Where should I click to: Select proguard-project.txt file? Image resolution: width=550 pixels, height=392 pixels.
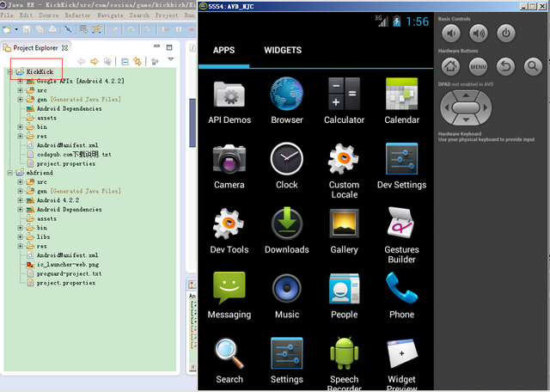click(69, 273)
